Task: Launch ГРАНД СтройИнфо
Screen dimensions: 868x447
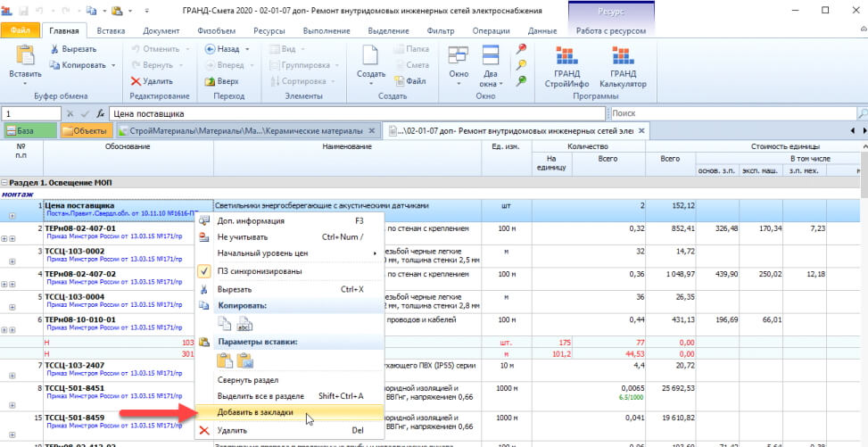Action: (x=566, y=67)
